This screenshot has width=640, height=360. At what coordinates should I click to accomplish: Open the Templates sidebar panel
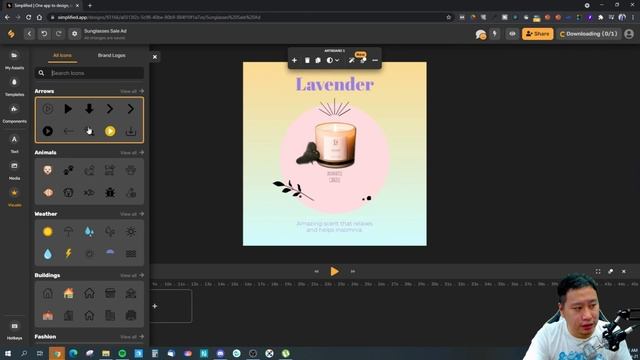(x=14, y=87)
